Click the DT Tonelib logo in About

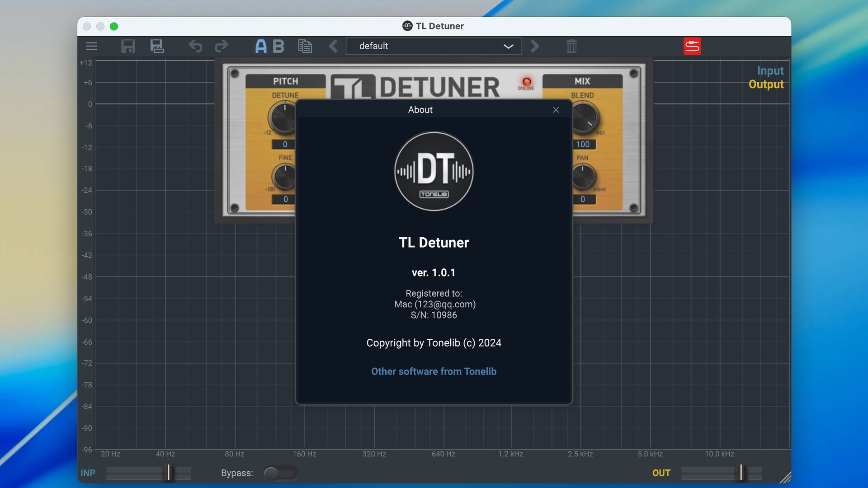(x=434, y=171)
